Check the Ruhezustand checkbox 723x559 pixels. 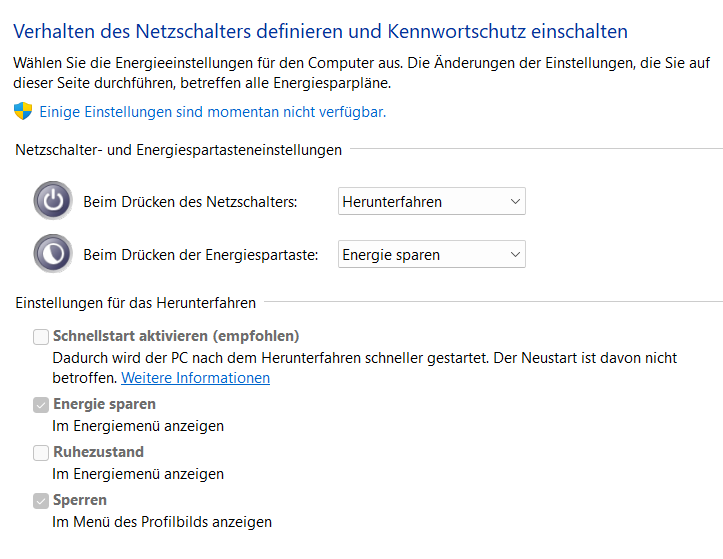41,452
